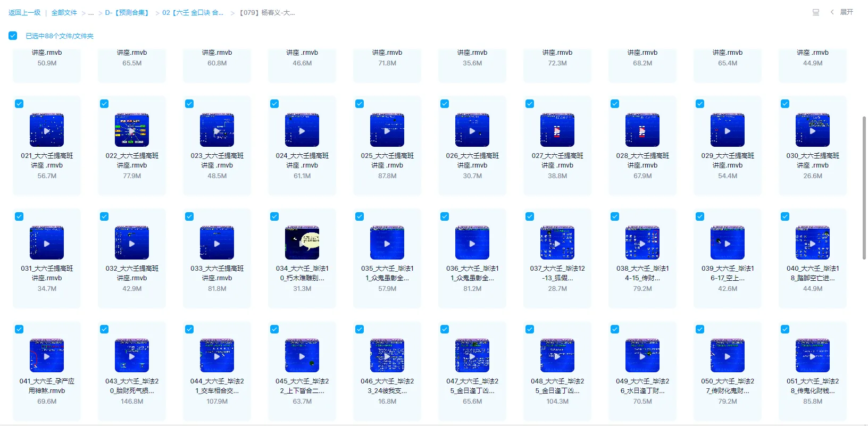This screenshot has width=868, height=426.
Task: Expand the collapsed breadcrumb ellipsis
Action: coord(91,13)
